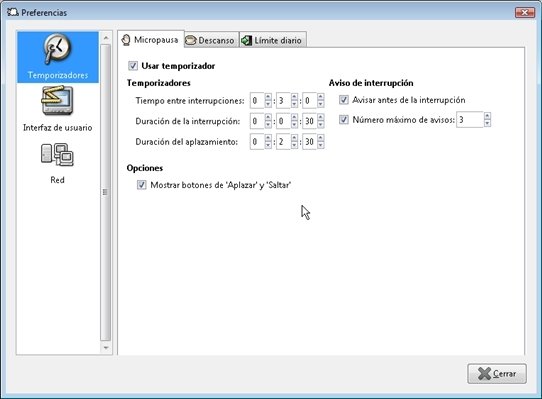Decrease seconds of Duración de la interrupción
Screen dimensions: 542x399
point(320,124)
